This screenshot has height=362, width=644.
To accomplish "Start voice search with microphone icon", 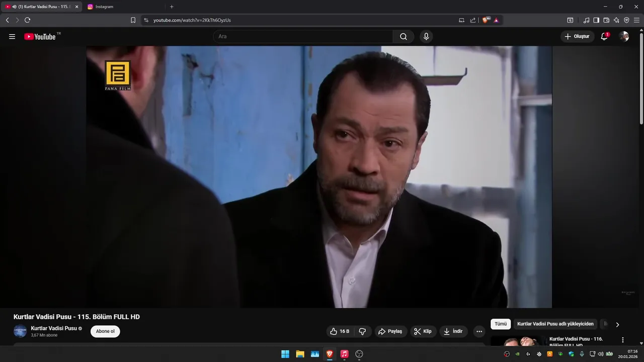I will tap(426, 37).
